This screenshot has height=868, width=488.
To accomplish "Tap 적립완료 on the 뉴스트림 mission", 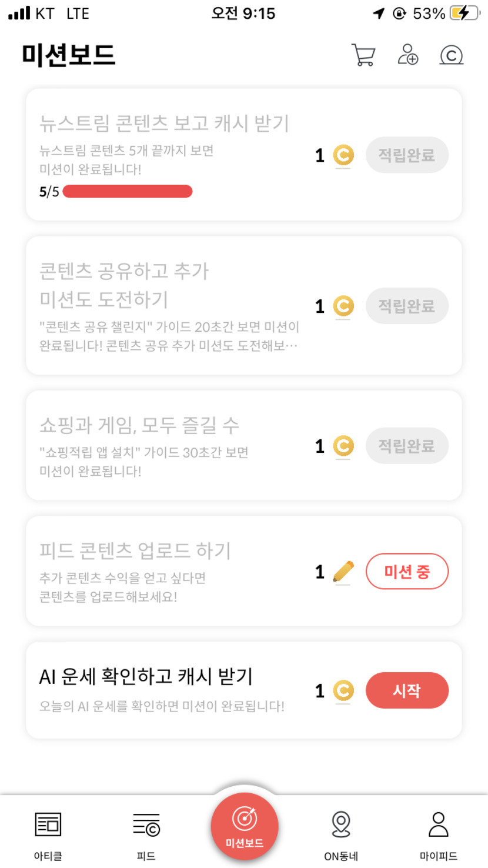I will (407, 155).
